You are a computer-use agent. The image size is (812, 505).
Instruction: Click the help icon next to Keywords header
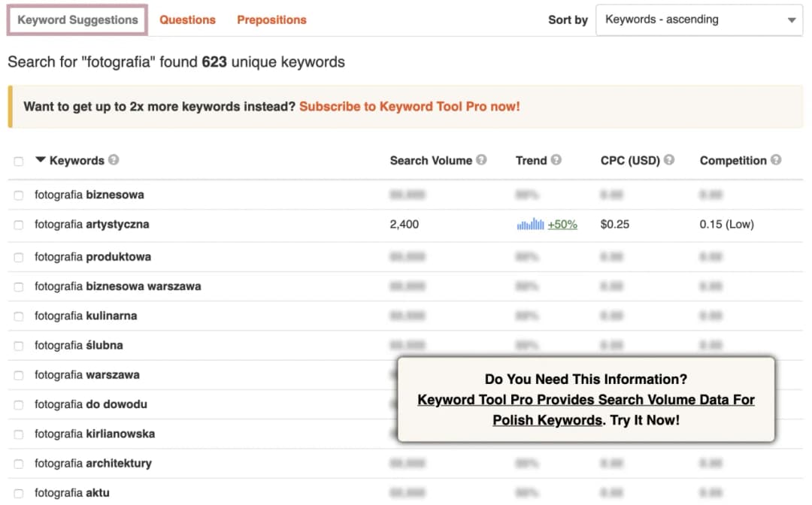(x=114, y=160)
